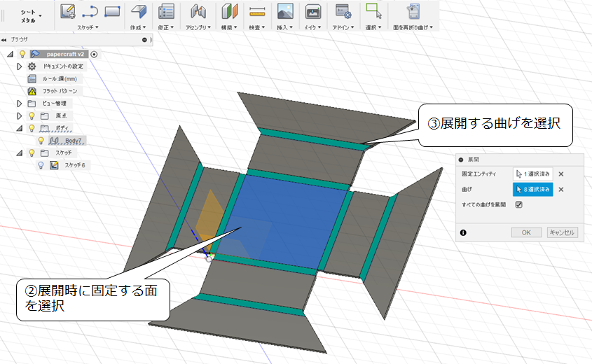This screenshot has width=592, height=364.
Task: Click the info icon in 展開 dialog
Action: coord(463,232)
